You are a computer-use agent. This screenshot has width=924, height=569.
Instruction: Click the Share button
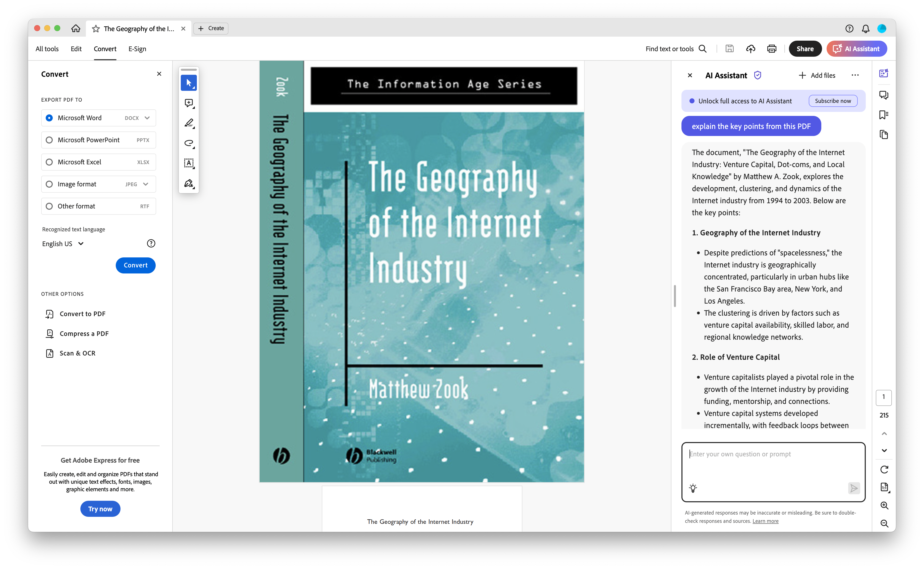coord(805,49)
